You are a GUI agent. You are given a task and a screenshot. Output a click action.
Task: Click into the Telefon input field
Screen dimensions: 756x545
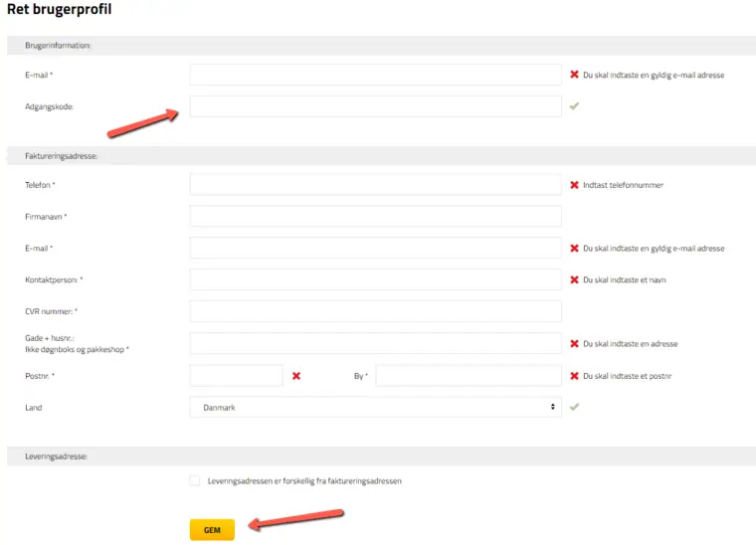pos(375,185)
